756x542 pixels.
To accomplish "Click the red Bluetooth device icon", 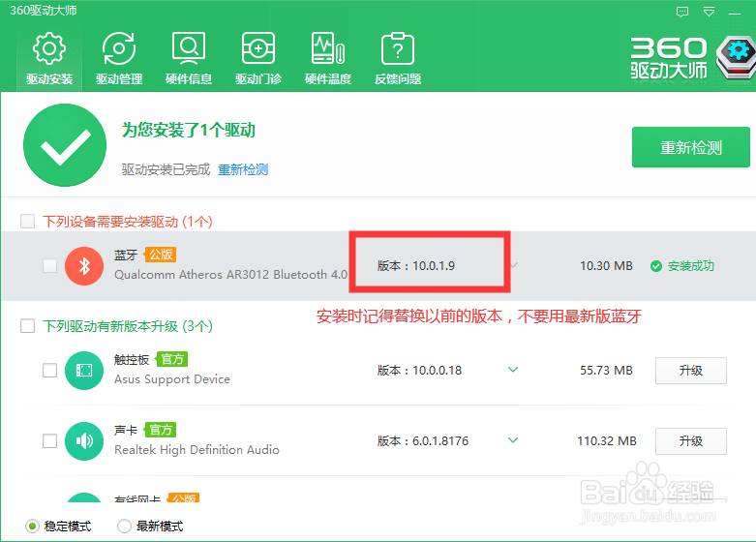I will pos(84,266).
